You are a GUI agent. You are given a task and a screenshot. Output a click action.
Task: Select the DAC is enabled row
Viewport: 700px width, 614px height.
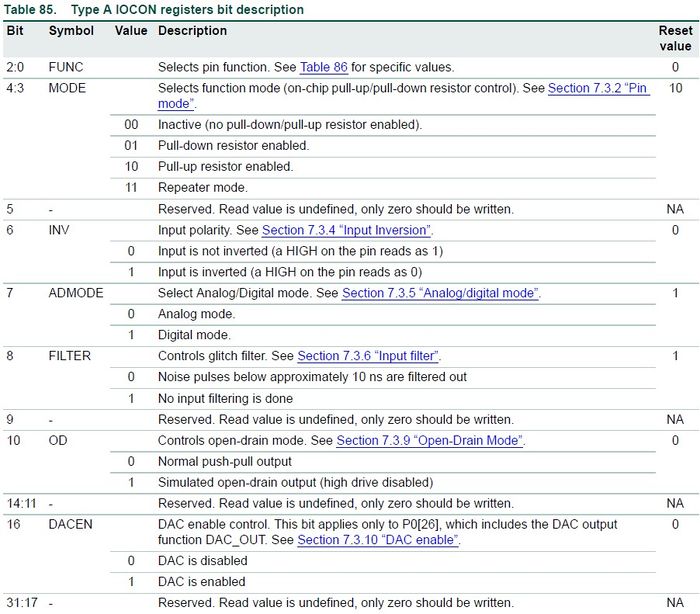click(x=383, y=581)
